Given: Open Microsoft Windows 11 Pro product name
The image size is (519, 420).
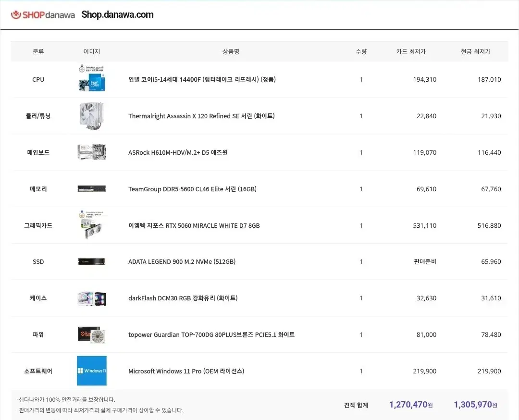Looking at the screenshot, I should [x=186, y=371].
